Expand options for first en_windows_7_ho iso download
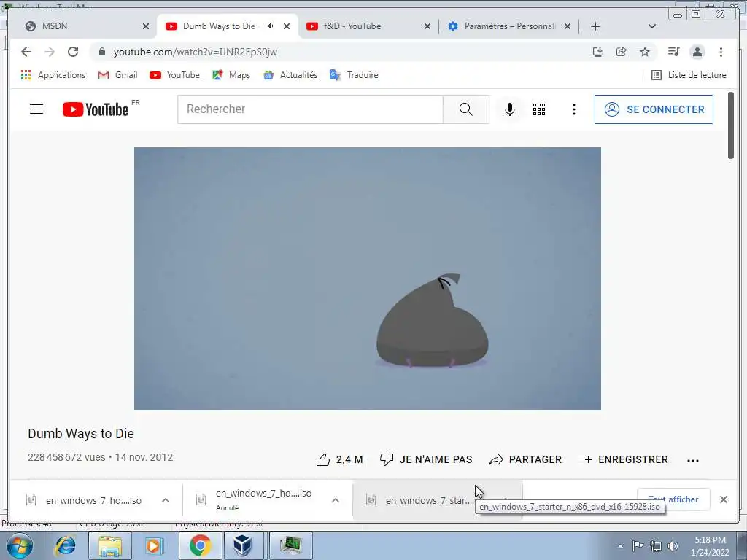 coord(166,500)
